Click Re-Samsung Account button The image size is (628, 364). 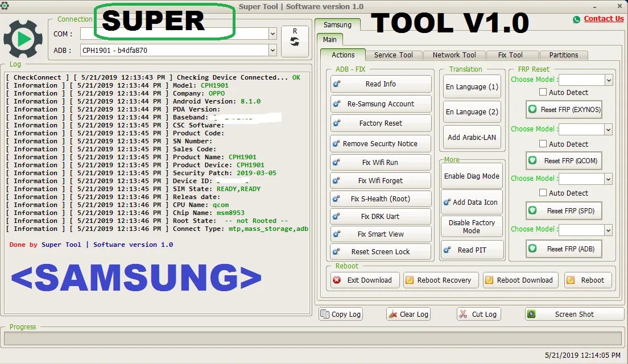tap(381, 104)
